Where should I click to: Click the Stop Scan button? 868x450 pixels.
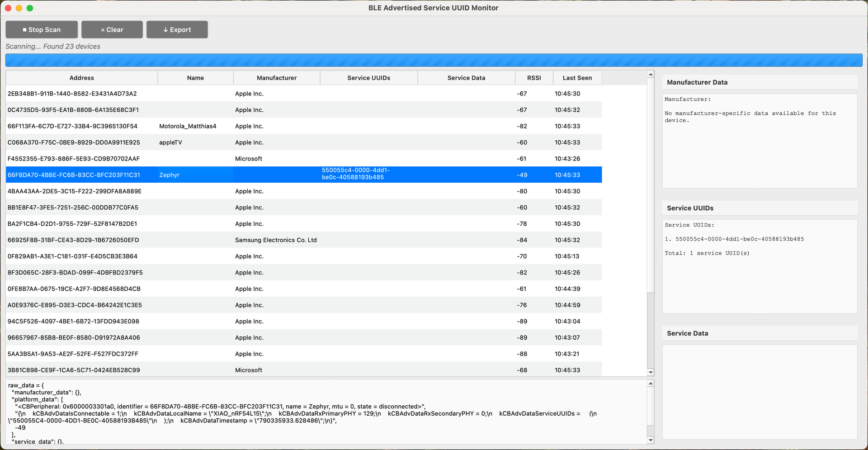click(42, 30)
